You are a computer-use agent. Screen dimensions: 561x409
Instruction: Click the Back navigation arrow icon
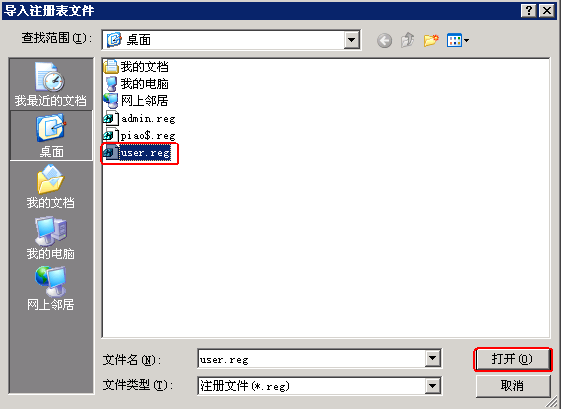click(x=384, y=40)
